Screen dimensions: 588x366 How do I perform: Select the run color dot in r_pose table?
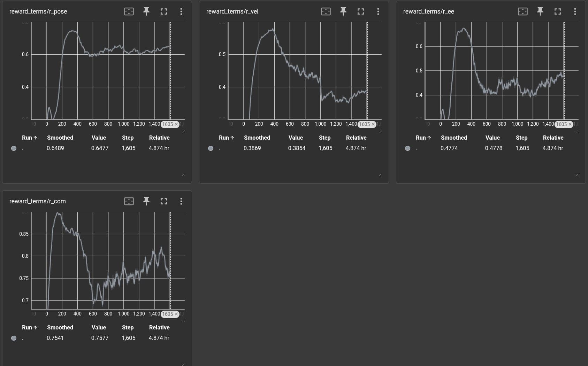14,148
